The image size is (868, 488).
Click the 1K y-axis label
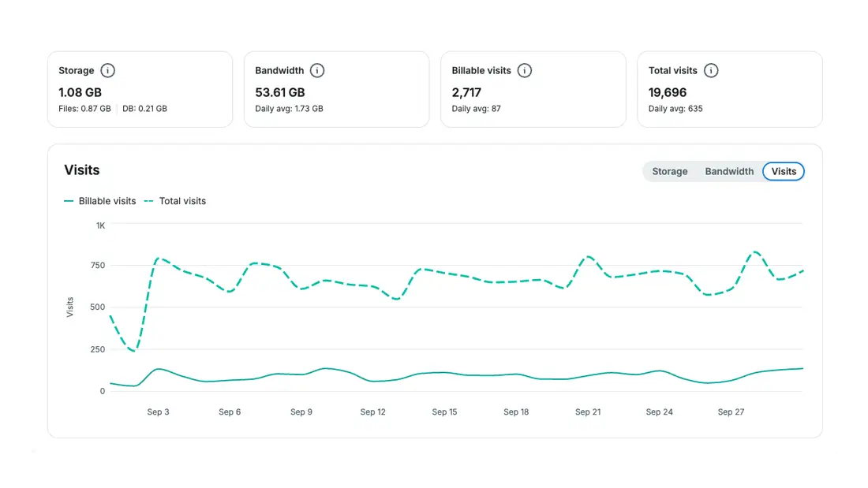coord(100,225)
